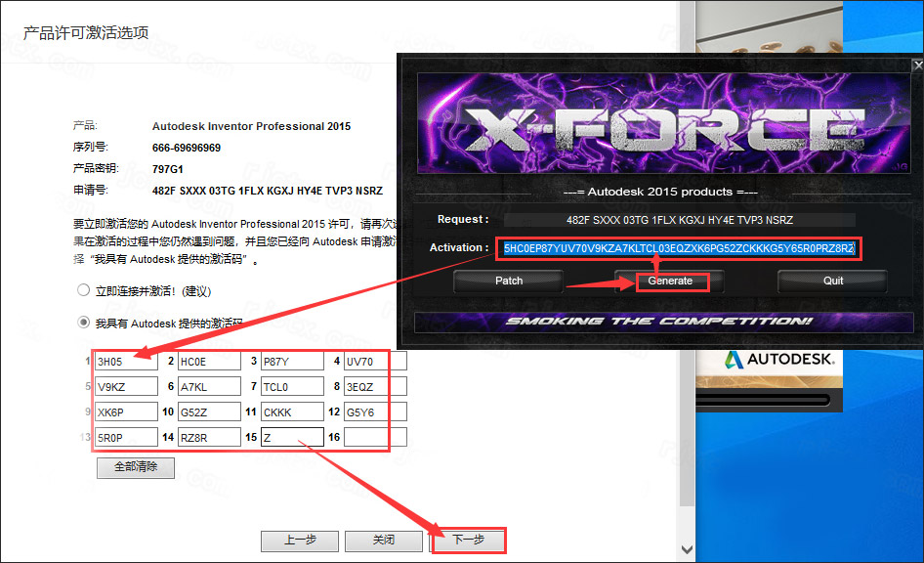Click the 'Smoking the competition' banner in X-Force

[664, 322]
